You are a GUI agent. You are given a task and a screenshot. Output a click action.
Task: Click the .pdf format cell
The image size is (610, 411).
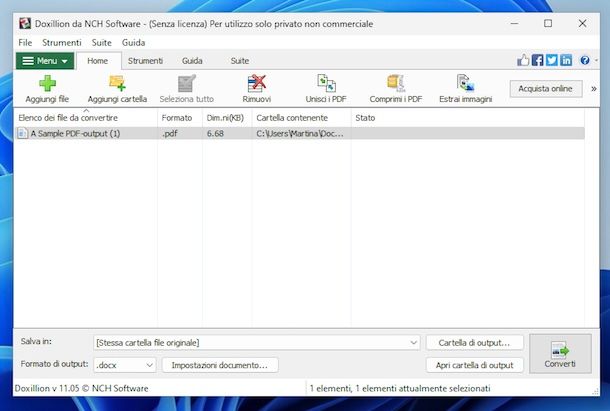coord(170,133)
